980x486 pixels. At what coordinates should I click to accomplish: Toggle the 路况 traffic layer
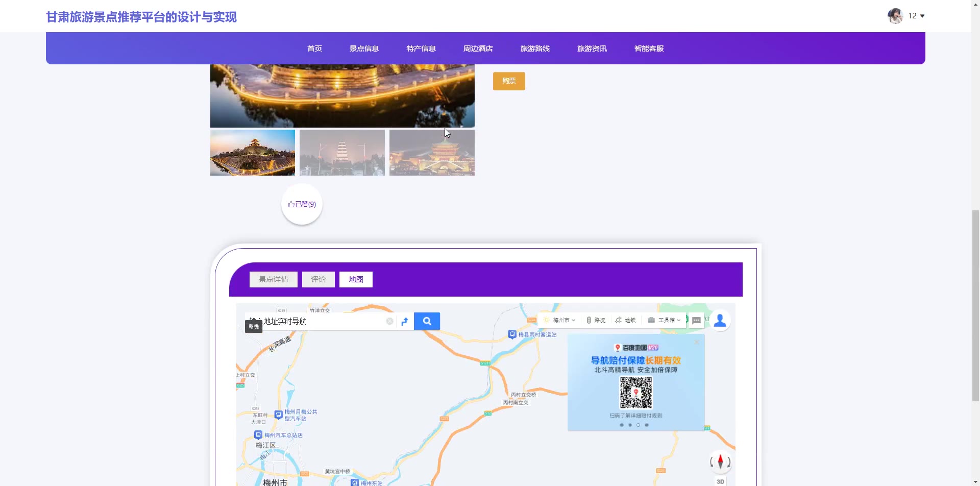coord(596,320)
